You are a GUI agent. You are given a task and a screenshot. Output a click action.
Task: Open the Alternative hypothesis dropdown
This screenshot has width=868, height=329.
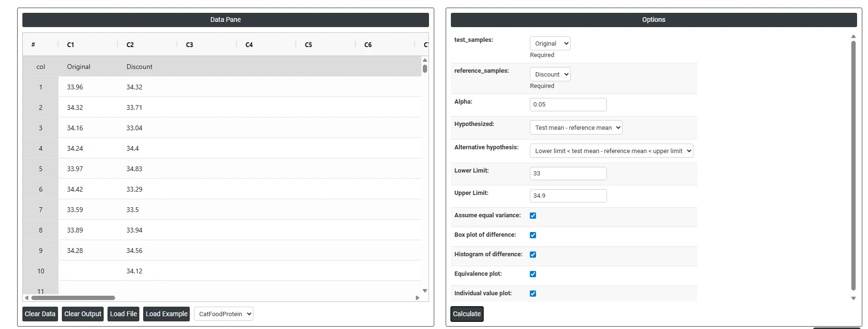pos(611,151)
